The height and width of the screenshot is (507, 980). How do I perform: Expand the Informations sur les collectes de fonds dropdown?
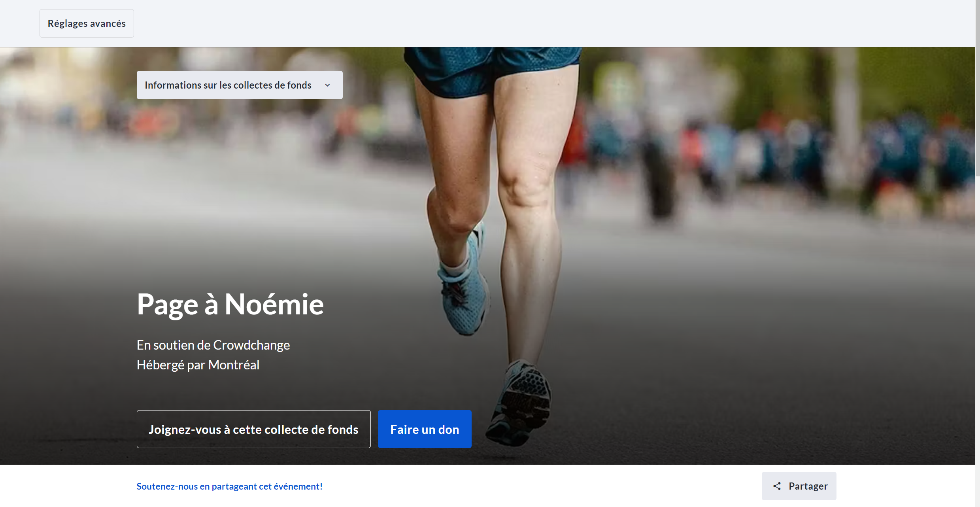(228, 85)
